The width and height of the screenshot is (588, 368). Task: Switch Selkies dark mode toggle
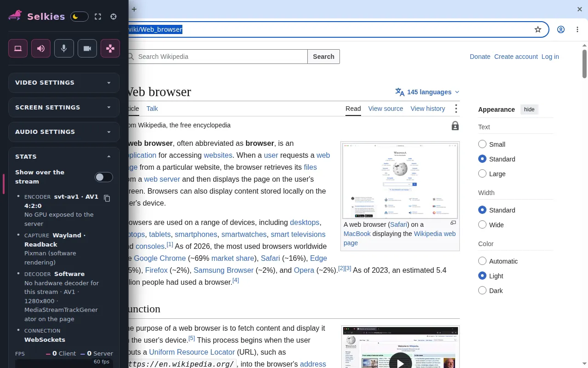click(79, 17)
